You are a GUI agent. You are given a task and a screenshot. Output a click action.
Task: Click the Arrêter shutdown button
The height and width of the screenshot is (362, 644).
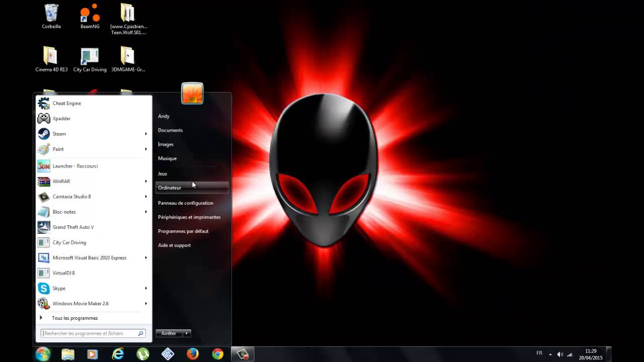[x=169, y=333]
